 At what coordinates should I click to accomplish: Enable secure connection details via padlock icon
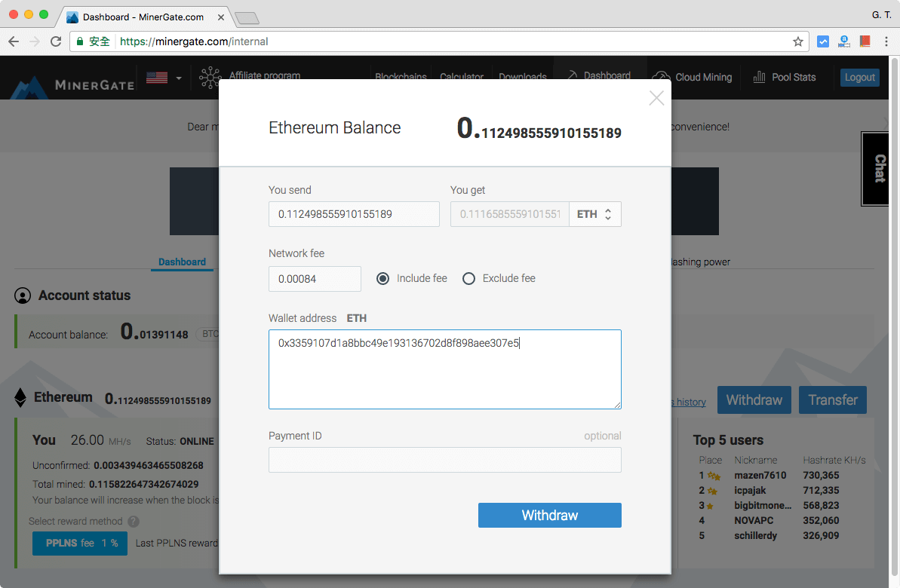[80, 42]
